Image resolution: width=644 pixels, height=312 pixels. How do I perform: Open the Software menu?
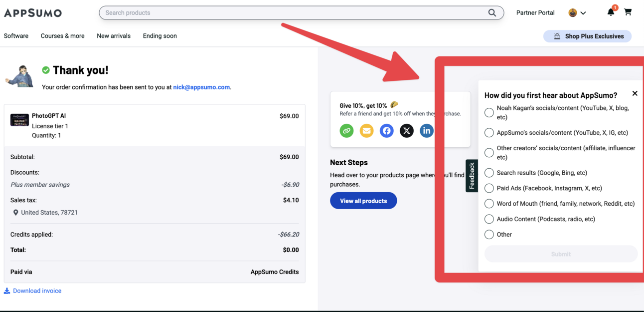pos(16,36)
